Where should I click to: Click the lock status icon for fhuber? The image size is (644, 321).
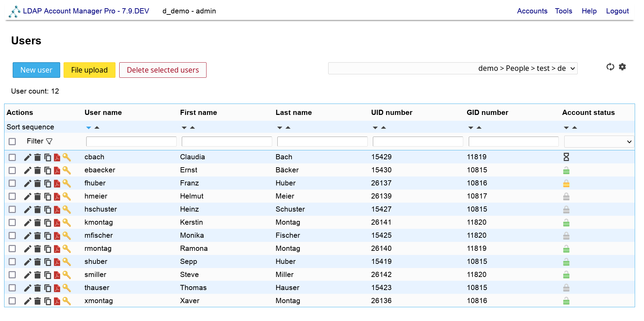[x=566, y=183]
